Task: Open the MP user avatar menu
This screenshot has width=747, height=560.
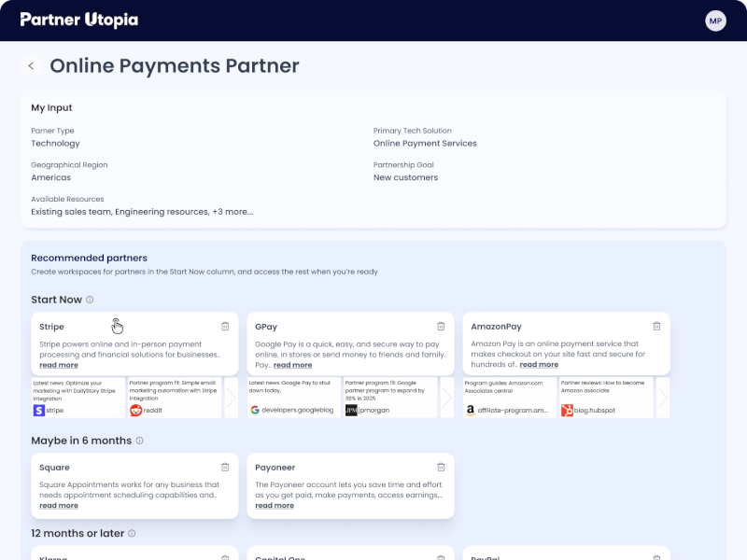Action: 715,21
